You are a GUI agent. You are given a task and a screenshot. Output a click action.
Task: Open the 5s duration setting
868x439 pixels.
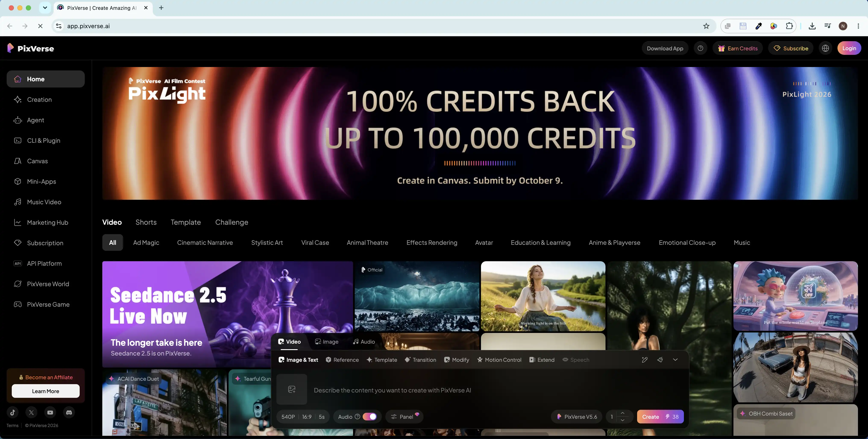[322, 416]
